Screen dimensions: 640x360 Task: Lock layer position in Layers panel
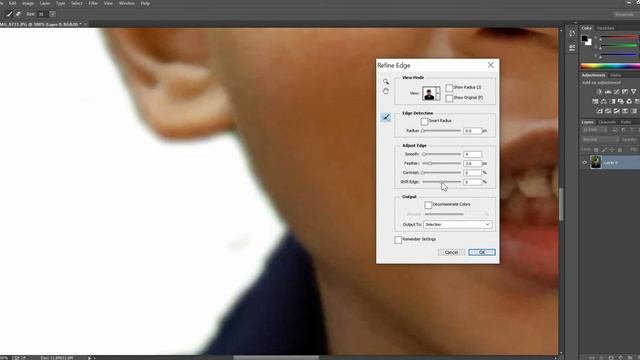point(612,150)
